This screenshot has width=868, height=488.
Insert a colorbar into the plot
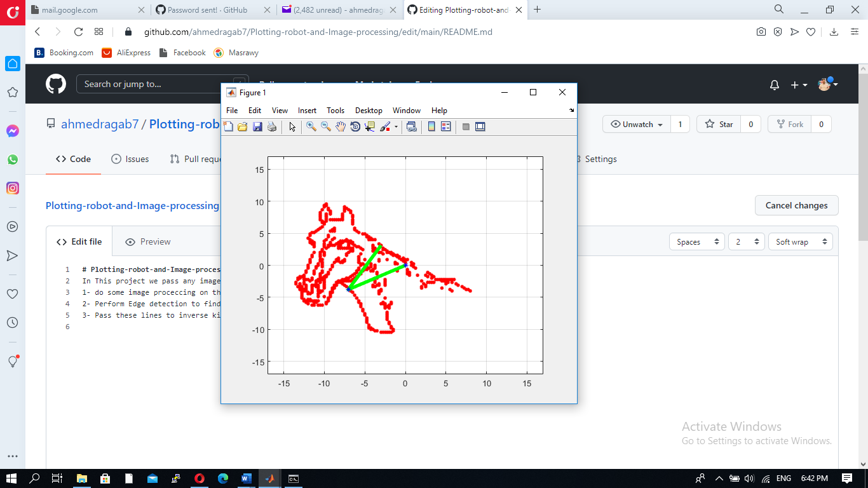click(x=431, y=126)
